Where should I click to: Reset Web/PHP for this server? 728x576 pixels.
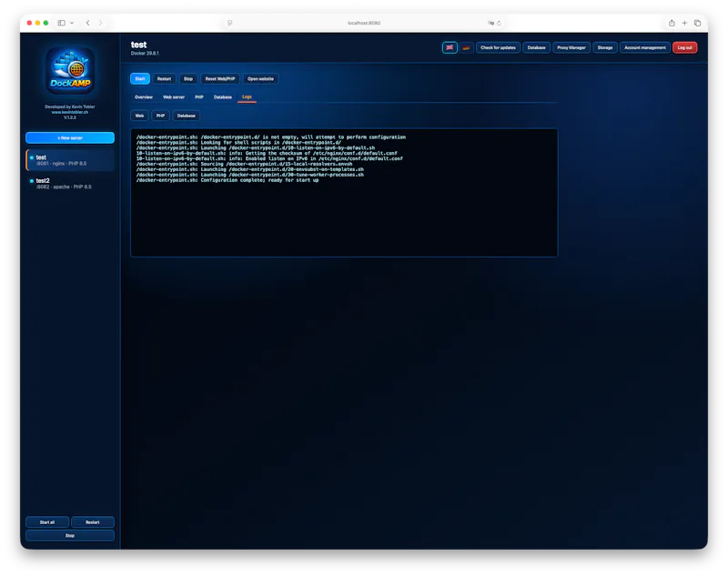click(x=220, y=79)
